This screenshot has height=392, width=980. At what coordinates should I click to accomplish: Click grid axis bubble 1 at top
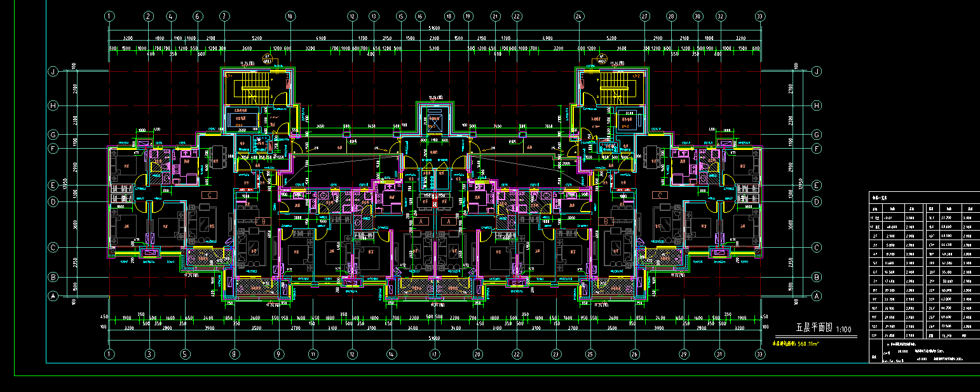(x=110, y=16)
